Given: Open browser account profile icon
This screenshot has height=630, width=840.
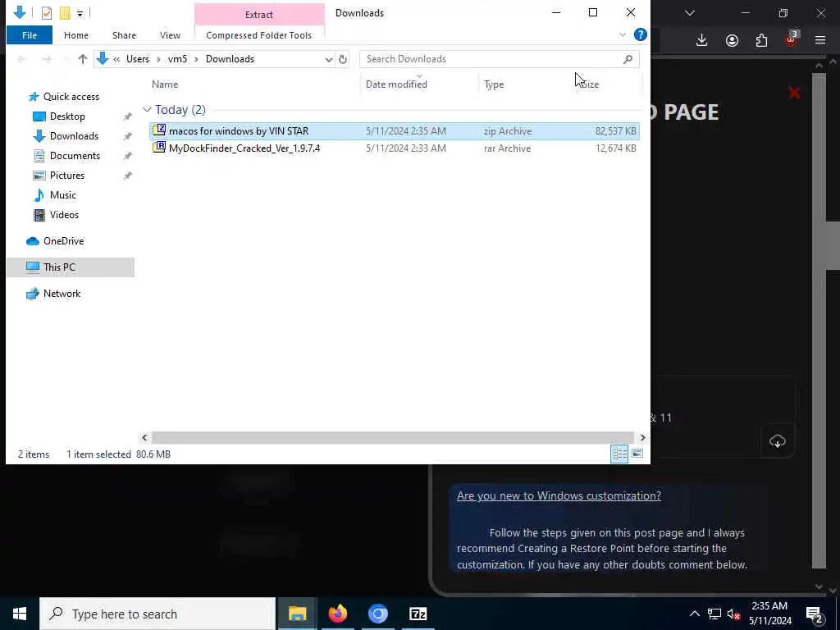Looking at the screenshot, I should (x=732, y=41).
